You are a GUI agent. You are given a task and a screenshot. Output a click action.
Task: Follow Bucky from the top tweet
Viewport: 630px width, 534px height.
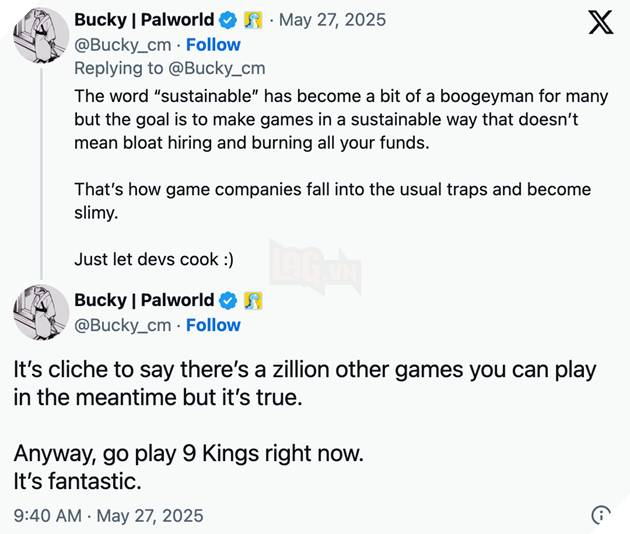pos(213,45)
